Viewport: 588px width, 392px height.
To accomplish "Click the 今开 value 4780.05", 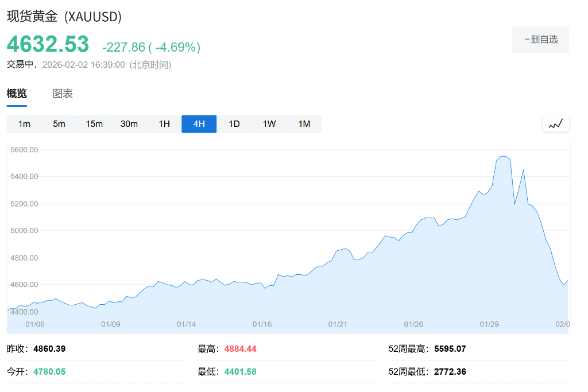I will tap(49, 372).
